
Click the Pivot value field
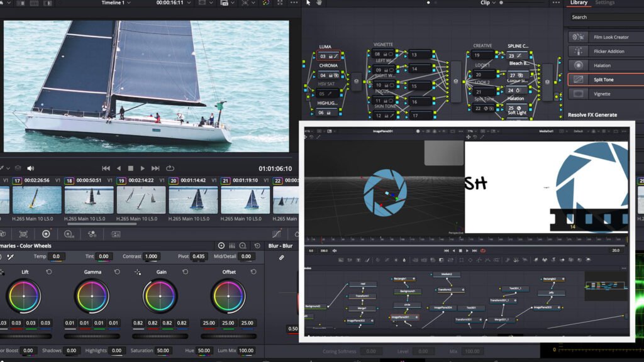point(198,256)
